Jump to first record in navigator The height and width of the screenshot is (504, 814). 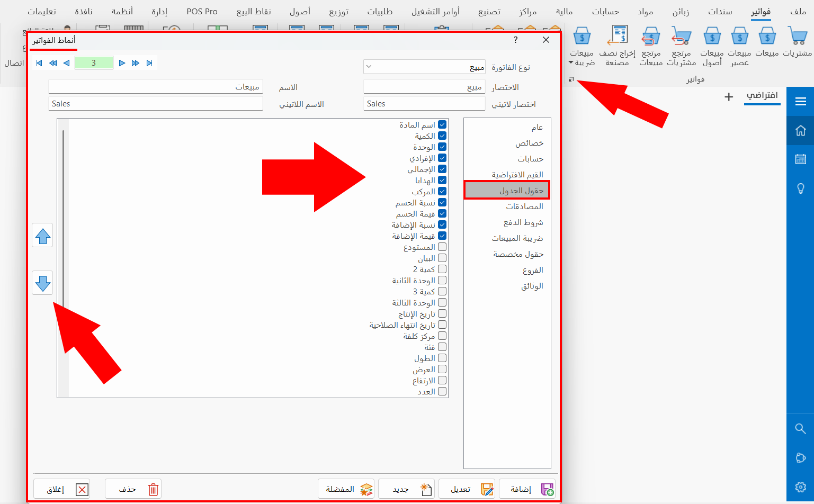coord(39,63)
